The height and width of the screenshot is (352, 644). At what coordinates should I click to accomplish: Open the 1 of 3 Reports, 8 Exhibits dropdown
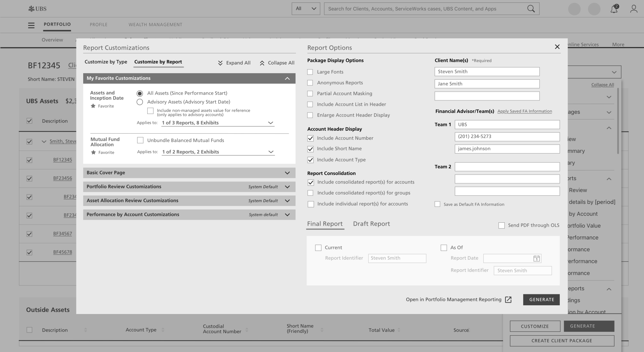click(218, 123)
